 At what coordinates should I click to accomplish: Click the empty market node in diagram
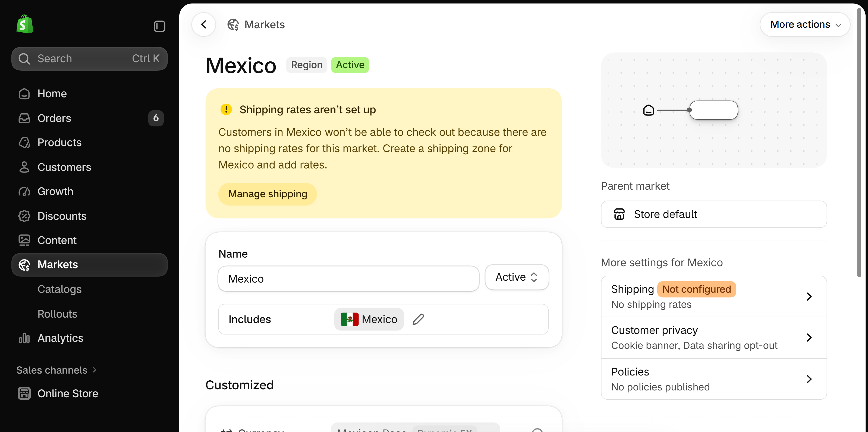(x=714, y=110)
